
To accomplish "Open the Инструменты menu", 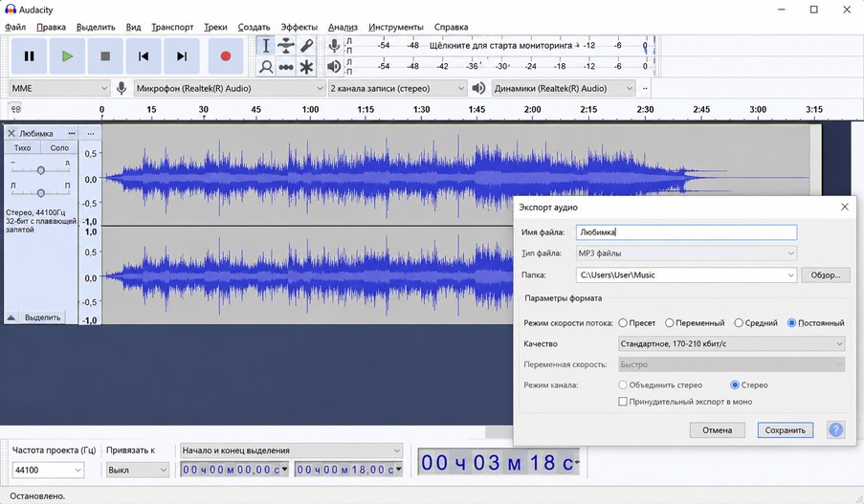I will click(395, 27).
